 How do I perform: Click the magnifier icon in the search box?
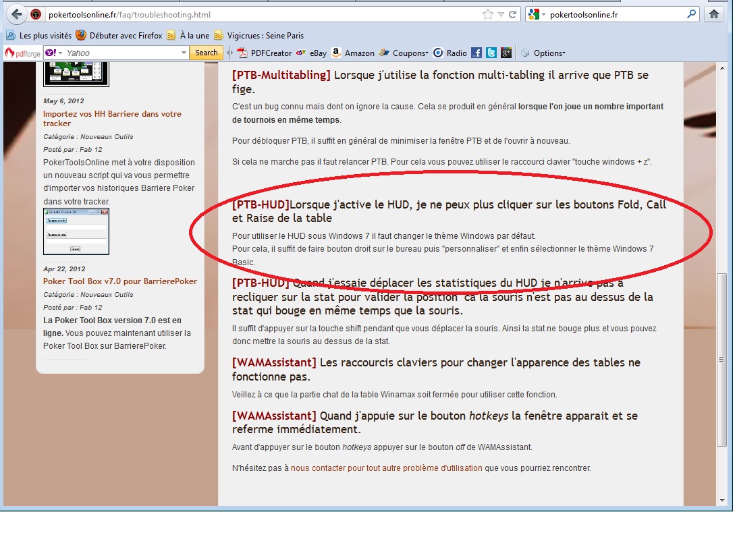point(691,14)
